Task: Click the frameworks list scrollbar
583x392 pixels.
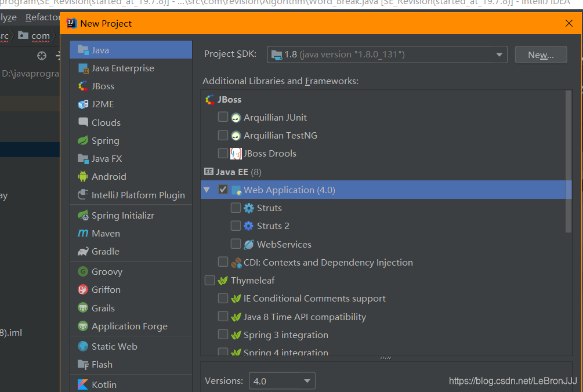Action: tap(568, 162)
